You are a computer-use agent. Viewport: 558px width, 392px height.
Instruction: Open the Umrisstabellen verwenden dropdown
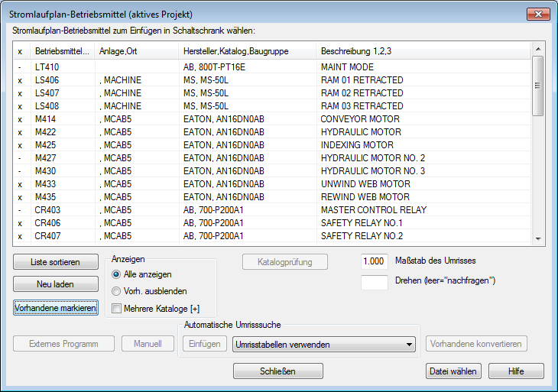tap(324, 345)
